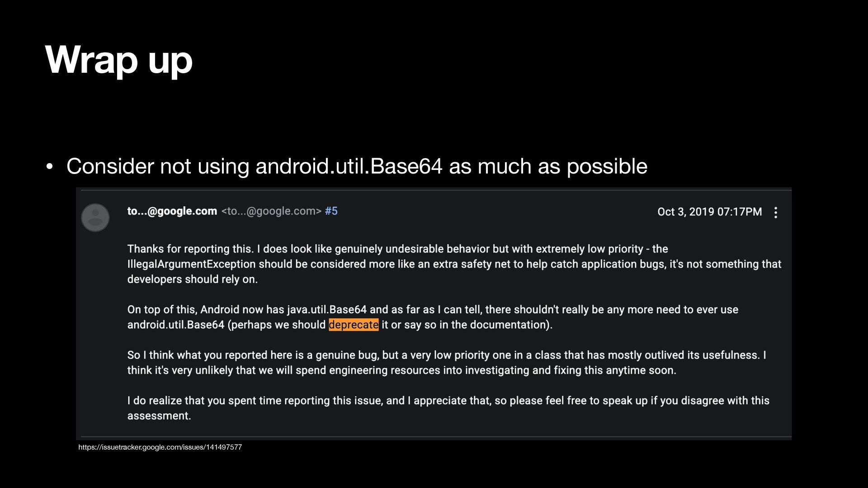The image size is (868, 488).
Task: Click the paragraph beginning I do realize
Action: (448, 408)
